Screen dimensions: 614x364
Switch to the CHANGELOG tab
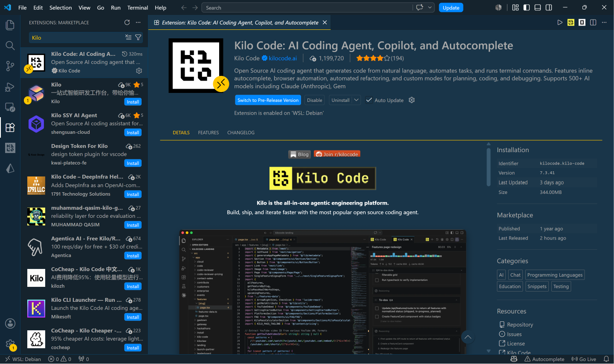(241, 133)
